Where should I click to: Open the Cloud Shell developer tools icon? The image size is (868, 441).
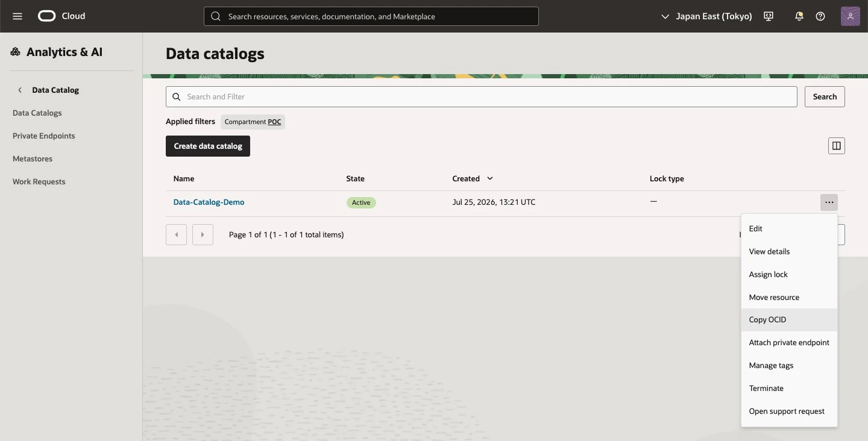pyautogui.click(x=769, y=16)
